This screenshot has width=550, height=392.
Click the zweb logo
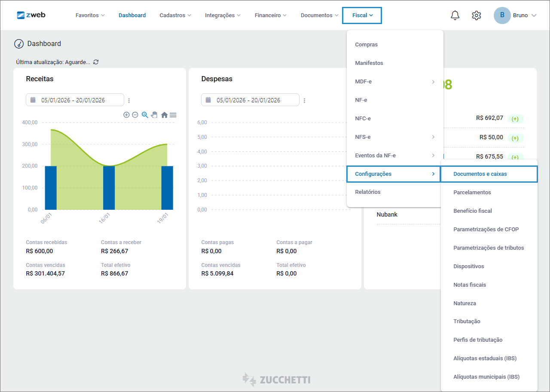point(31,15)
